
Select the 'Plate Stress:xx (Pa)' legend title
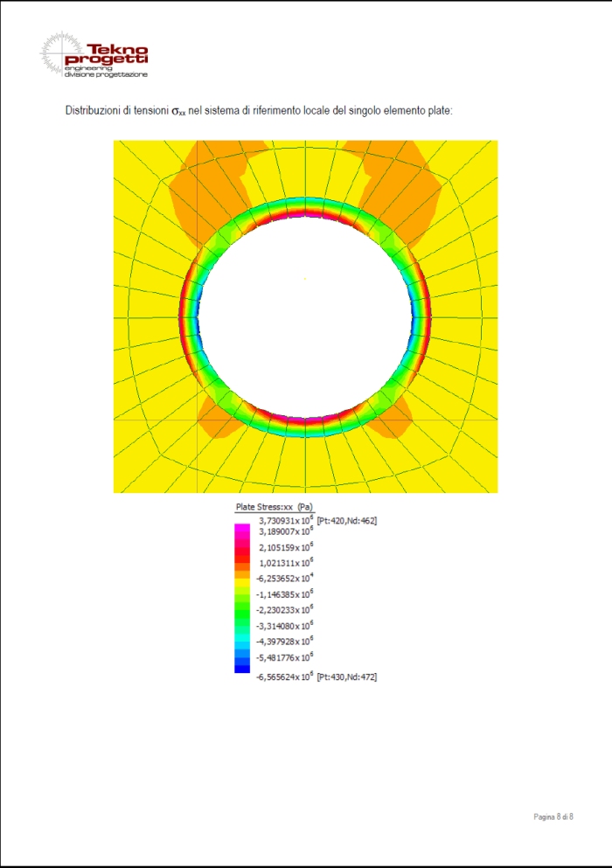coord(275,507)
